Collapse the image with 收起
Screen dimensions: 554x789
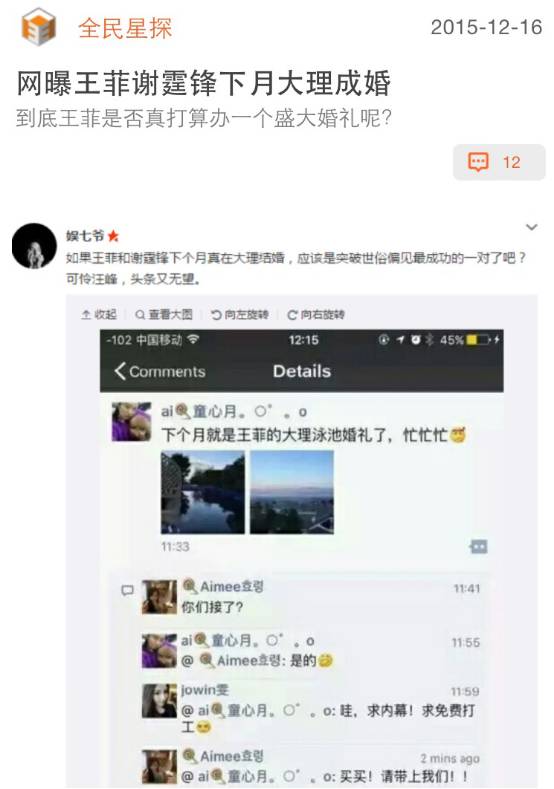pyautogui.click(x=99, y=314)
